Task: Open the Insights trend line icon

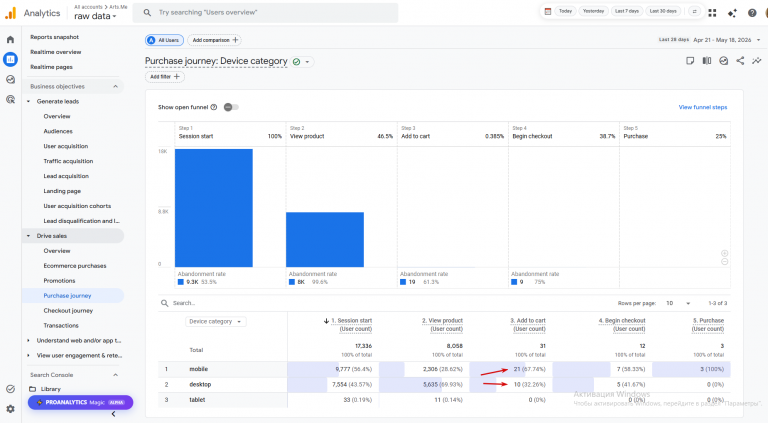Action: 757,61
